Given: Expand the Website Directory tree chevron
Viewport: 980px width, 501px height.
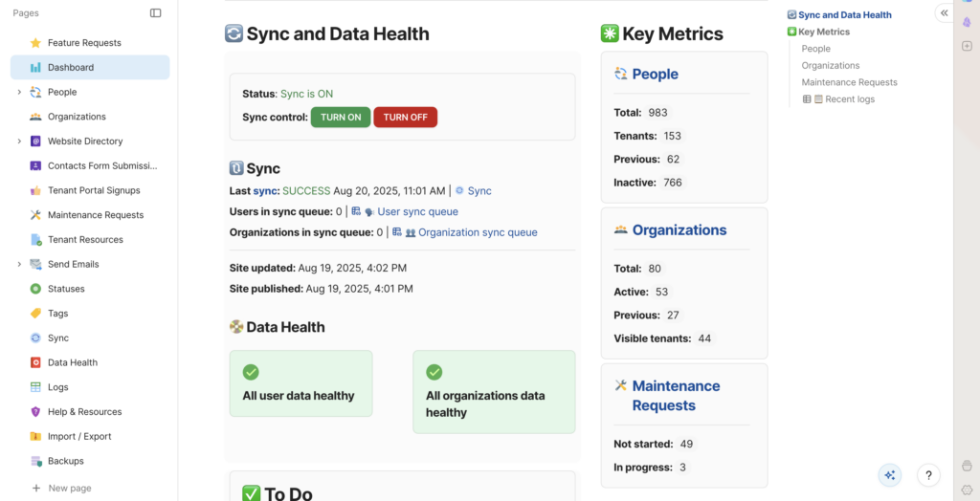Looking at the screenshot, I should click(19, 142).
